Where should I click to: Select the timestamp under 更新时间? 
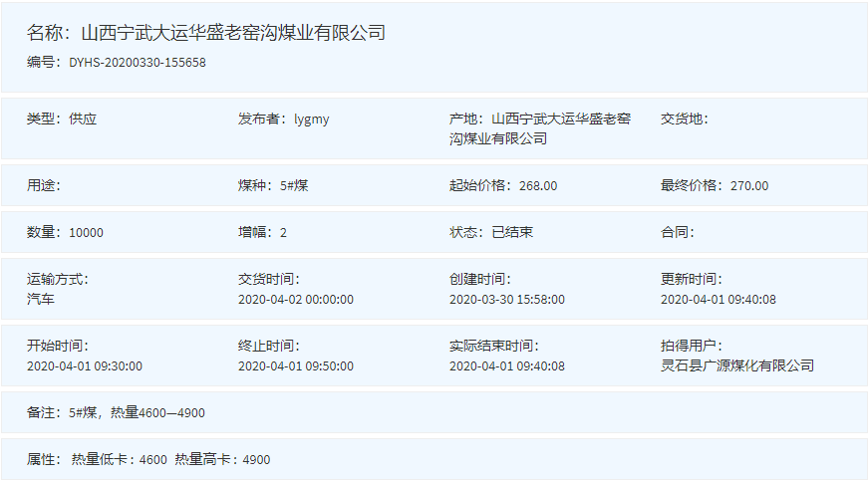pos(718,300)
